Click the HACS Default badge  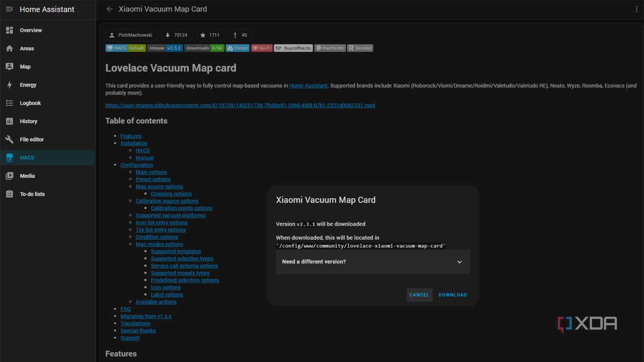126,48
